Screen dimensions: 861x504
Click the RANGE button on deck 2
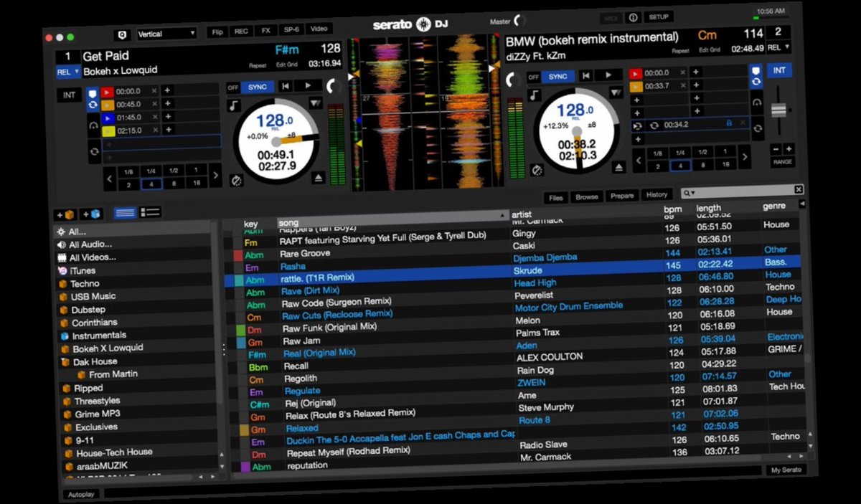coord(783,162)
